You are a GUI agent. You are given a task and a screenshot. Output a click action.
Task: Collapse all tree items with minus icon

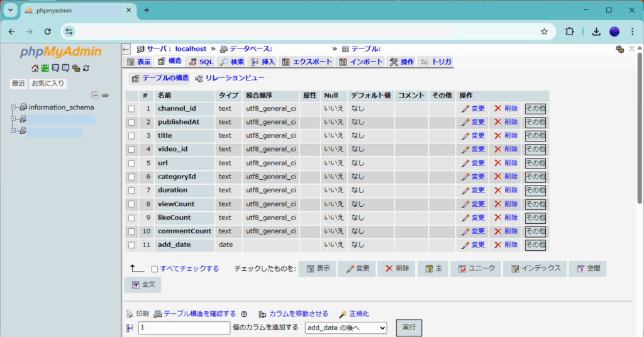[96, 96]
